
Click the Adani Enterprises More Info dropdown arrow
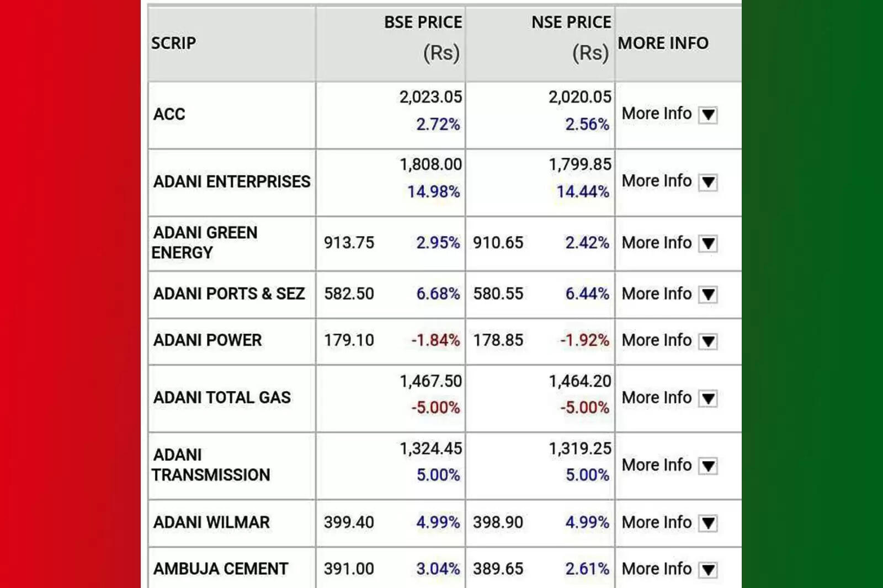point(708,182)
